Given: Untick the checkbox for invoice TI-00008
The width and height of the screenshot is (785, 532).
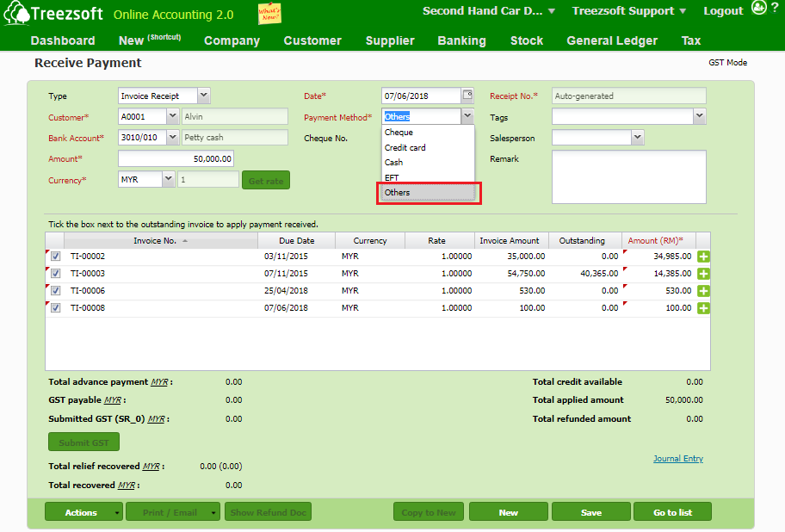Looking at the screenshot, I should (56, 308).
